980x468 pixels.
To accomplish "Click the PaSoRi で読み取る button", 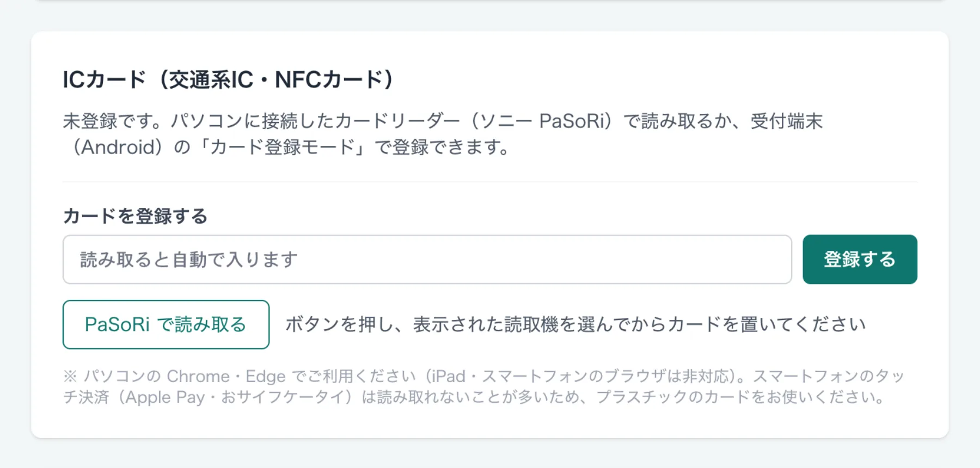I will (166, 324).
